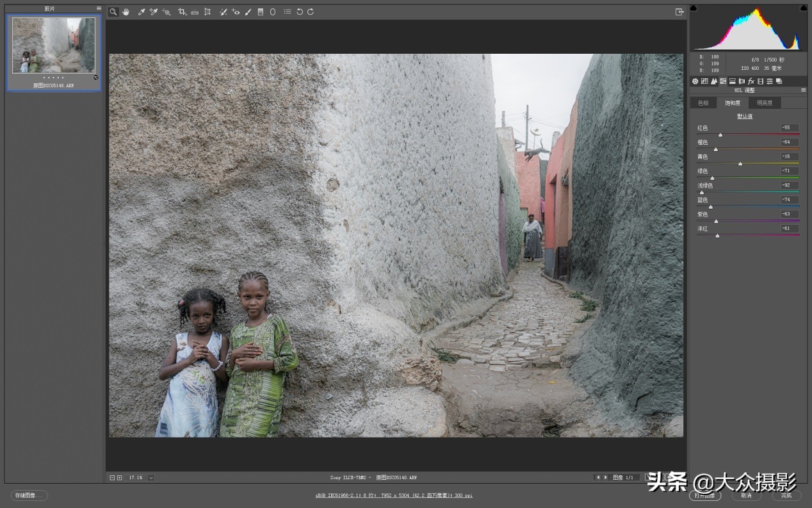This screenshot has height=508, width=812.
Task: Open the Tone Curve panel icon
Action: [x=704, y=81]
